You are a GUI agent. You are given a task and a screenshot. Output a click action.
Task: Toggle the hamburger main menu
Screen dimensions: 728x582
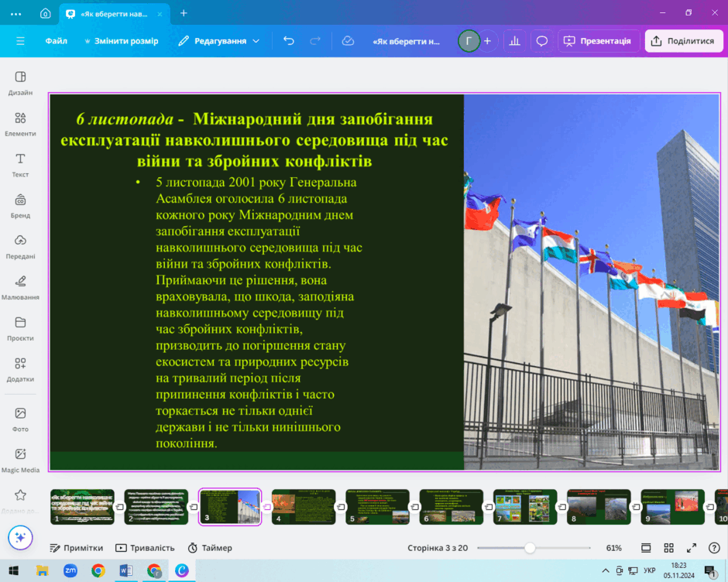20,41
